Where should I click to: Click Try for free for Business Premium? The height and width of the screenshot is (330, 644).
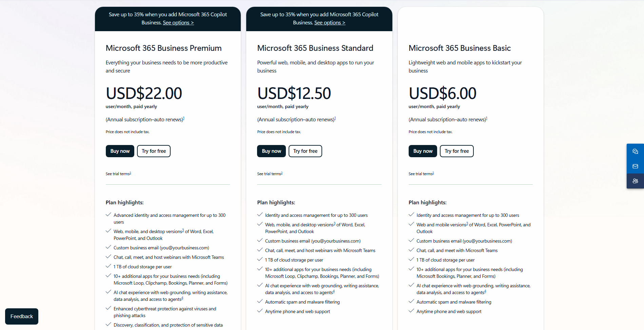154,151
